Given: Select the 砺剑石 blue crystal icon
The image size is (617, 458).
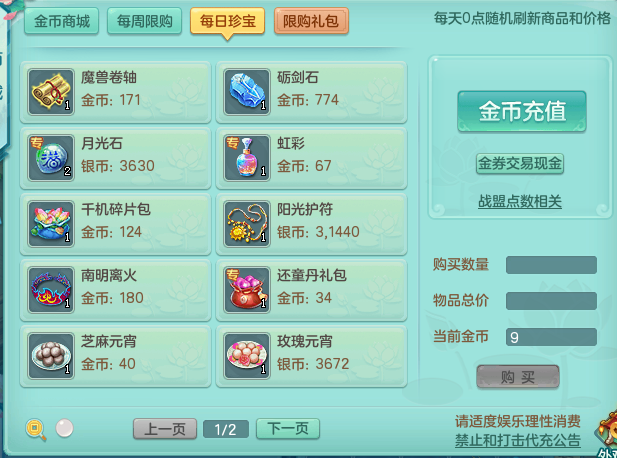Looking at the screenshot, I should coord(247,92).
